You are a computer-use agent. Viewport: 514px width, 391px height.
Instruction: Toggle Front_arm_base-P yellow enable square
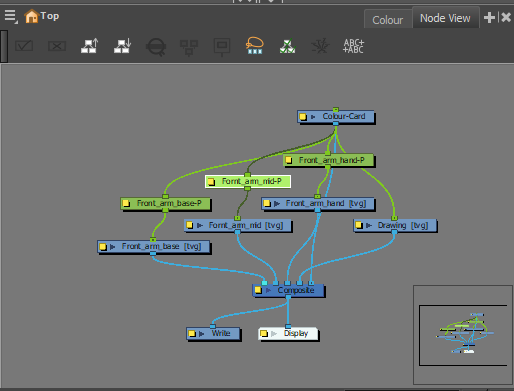click(x=126, y=203)
